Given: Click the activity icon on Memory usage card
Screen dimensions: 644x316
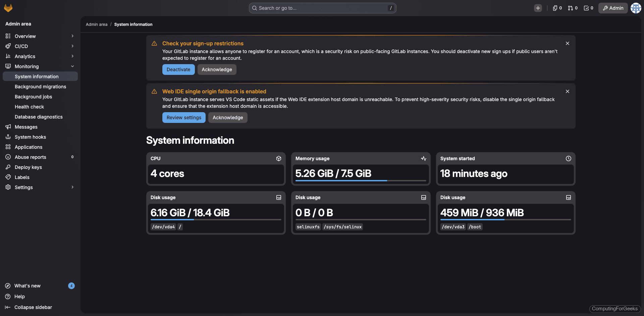Looking at the screenshot, I should (x=423, y=159).
